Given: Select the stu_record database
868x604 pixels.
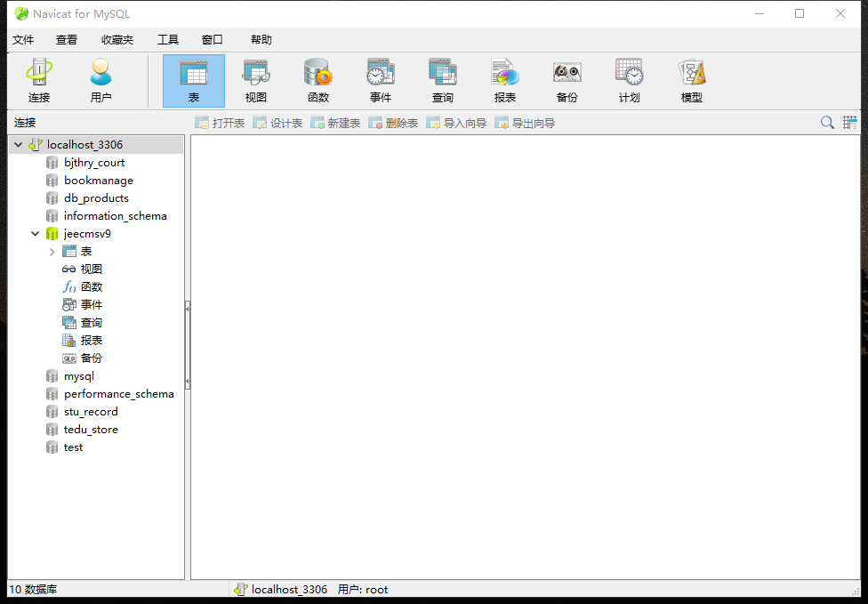Looking at the screenshot, I should [91, 411].
